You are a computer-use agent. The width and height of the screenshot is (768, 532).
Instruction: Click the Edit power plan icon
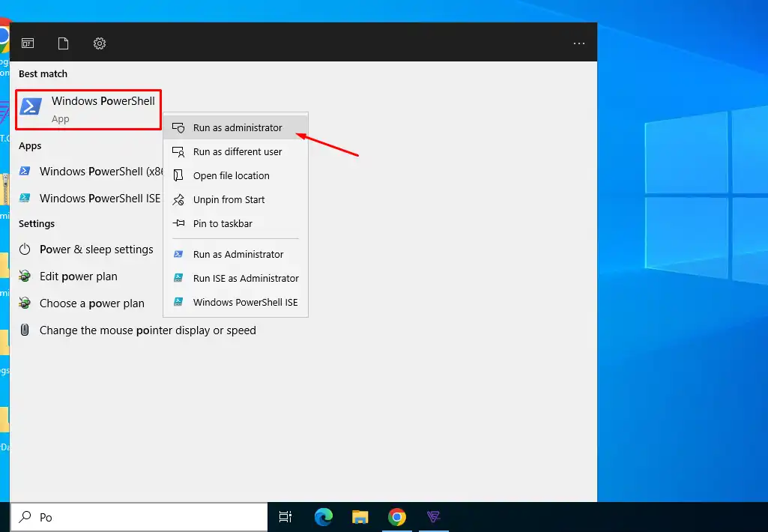[25, 276]
